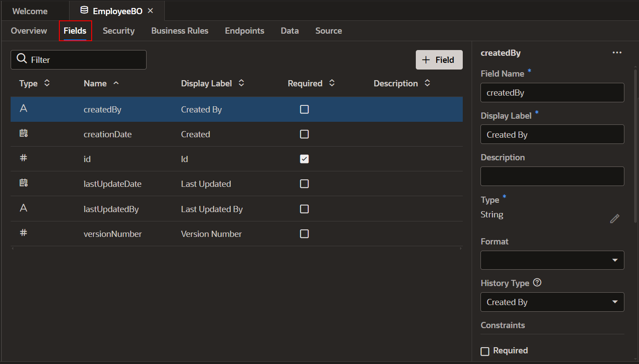Select the lastUpdatedBy field name cell

click(x=111, y=209)
